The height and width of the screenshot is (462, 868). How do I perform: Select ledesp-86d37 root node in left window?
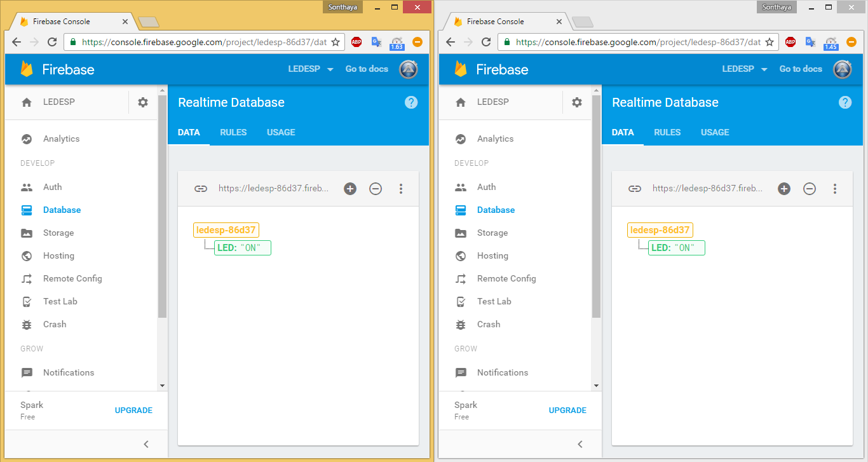pos(226,230)
